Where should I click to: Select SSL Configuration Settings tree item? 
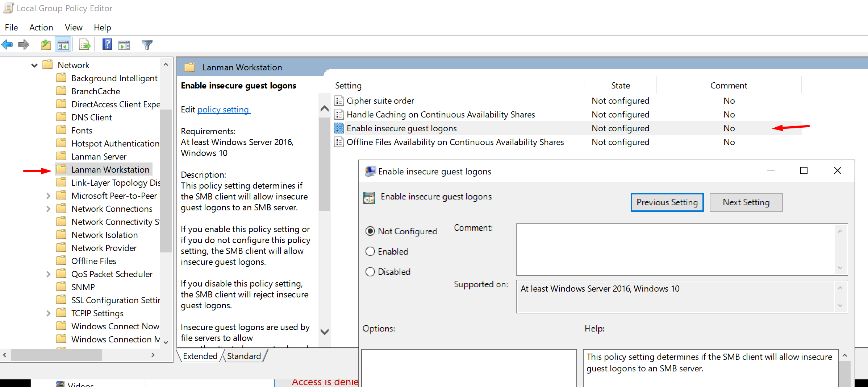(x=115, y=300)
